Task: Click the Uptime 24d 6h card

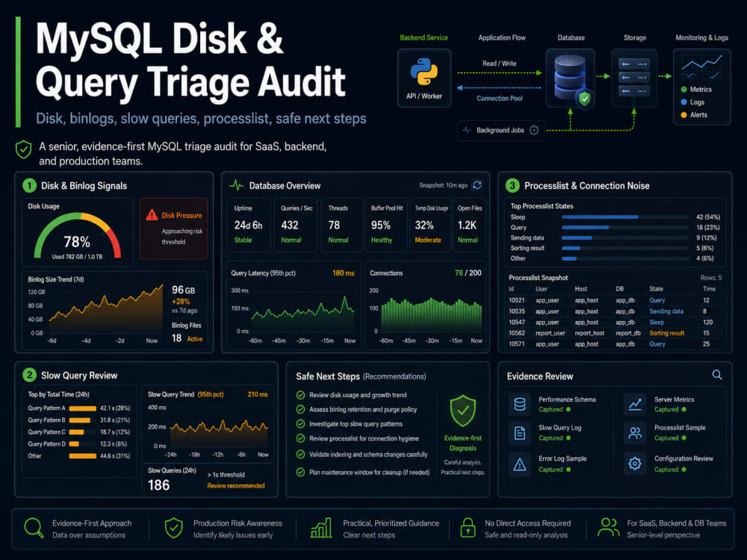Action: (x=248, y=225)
